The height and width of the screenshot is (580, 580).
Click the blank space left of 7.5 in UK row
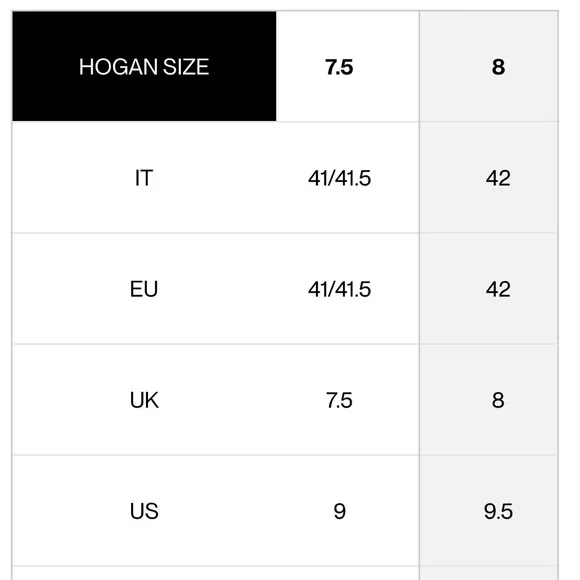pos(300,400)
